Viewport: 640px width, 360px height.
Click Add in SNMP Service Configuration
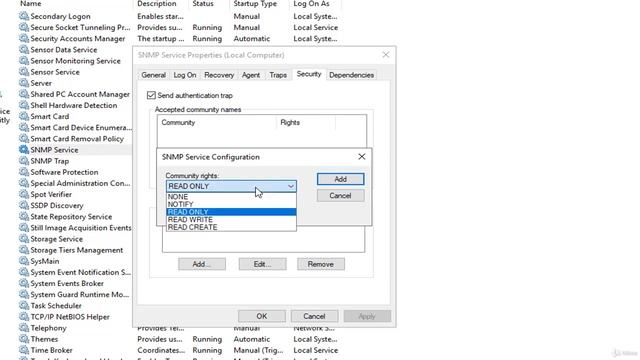tap(340, 179)
